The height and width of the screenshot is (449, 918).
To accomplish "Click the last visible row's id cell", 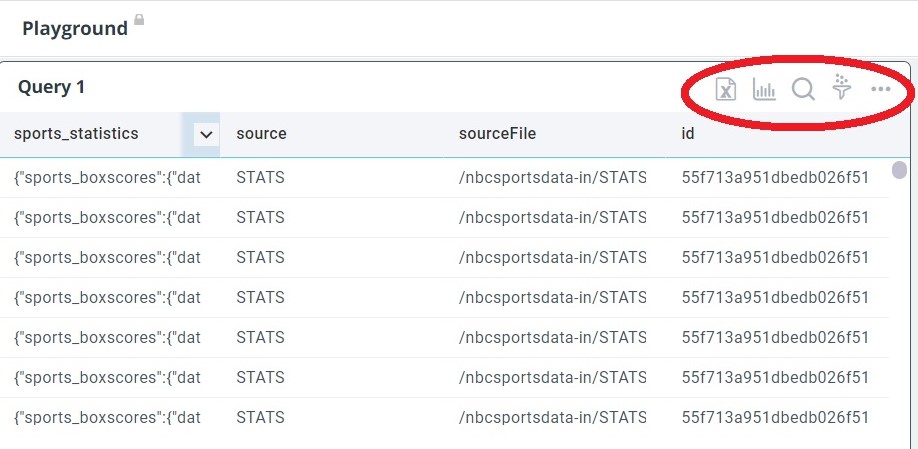I will [x=774, y=417].
